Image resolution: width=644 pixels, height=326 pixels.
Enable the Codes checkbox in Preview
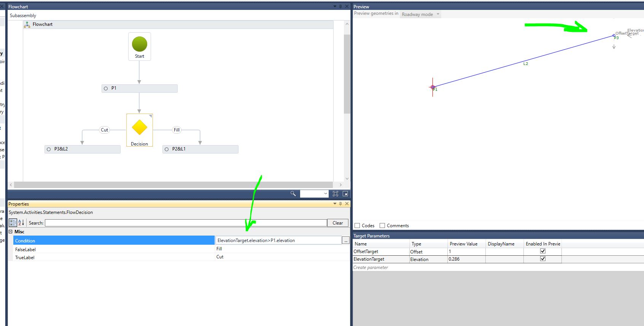357,226
